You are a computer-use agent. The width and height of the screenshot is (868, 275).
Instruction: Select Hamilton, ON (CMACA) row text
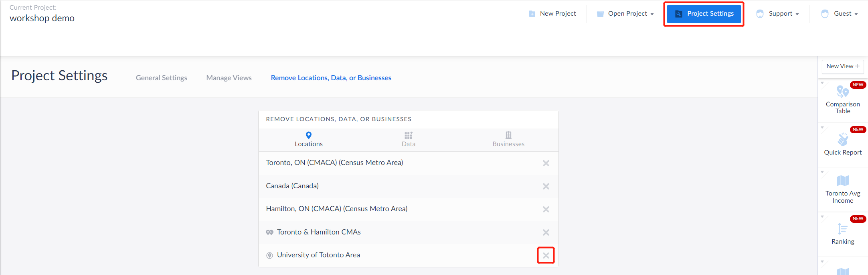337,209
